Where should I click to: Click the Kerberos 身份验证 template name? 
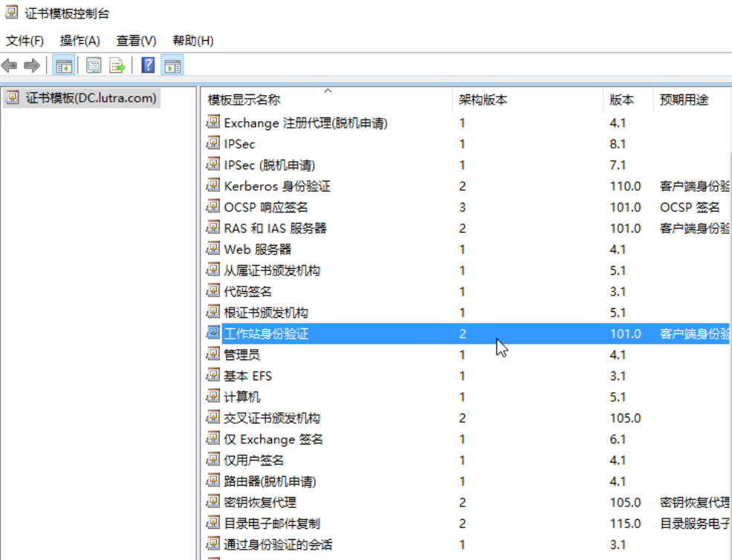(277, 186)
